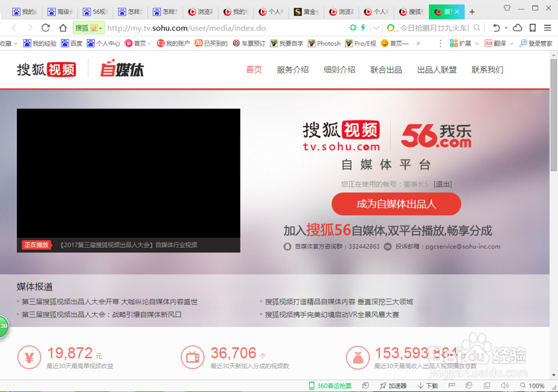Open 服务介绍 navigation item
Image resolution: width=558 pixels, height=392 pixels.
click(x=292, y=70)
